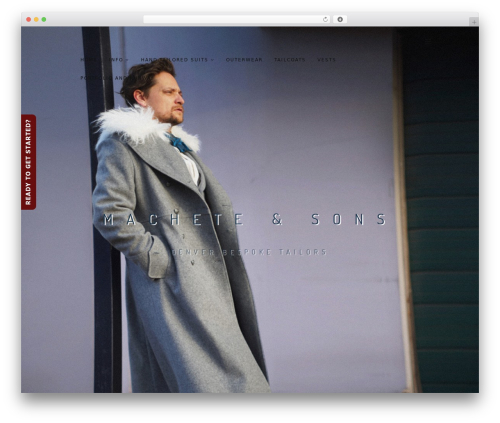Open the Vests menu item

[x=326, y=60]
